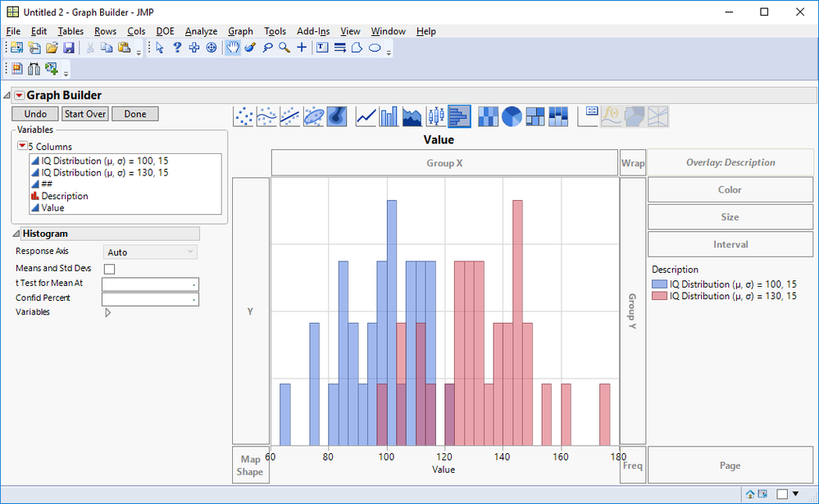Open the 5 Columns red triangle menu

(22, 146)
